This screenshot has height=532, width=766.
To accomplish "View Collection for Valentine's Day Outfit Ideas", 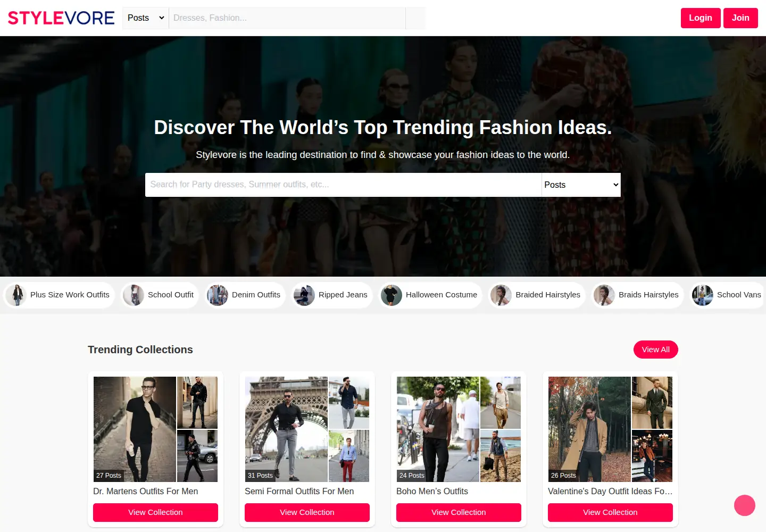I will pyautogui.click(x=610, y=512).
